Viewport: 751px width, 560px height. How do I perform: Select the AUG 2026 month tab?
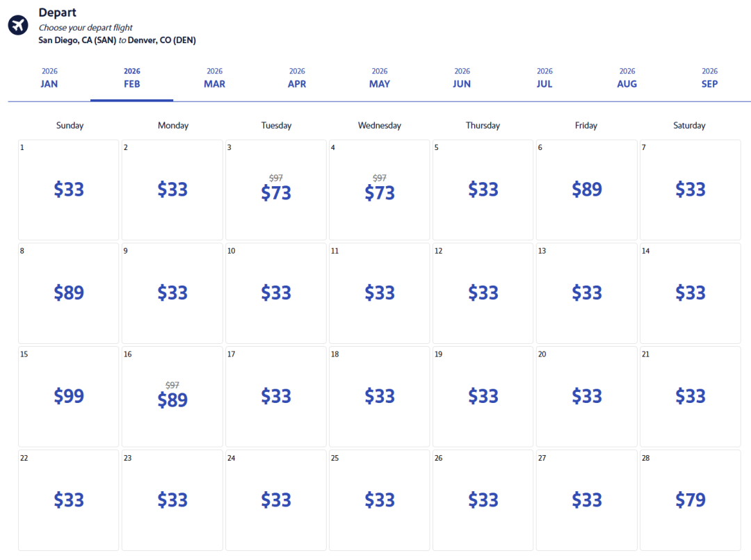click(x=627, y=78)
